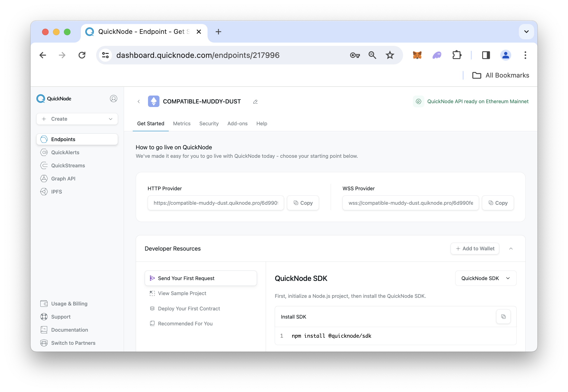Open a new browser tab
The image size is (568, 392).
coord(218,32)
